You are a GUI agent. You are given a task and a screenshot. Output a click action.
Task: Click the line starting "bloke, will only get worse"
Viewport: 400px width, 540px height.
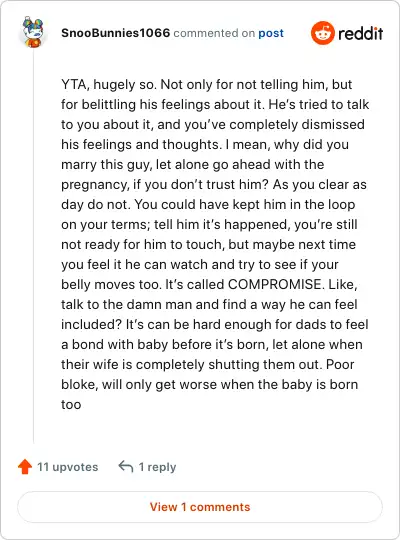[x=209, y=384]
